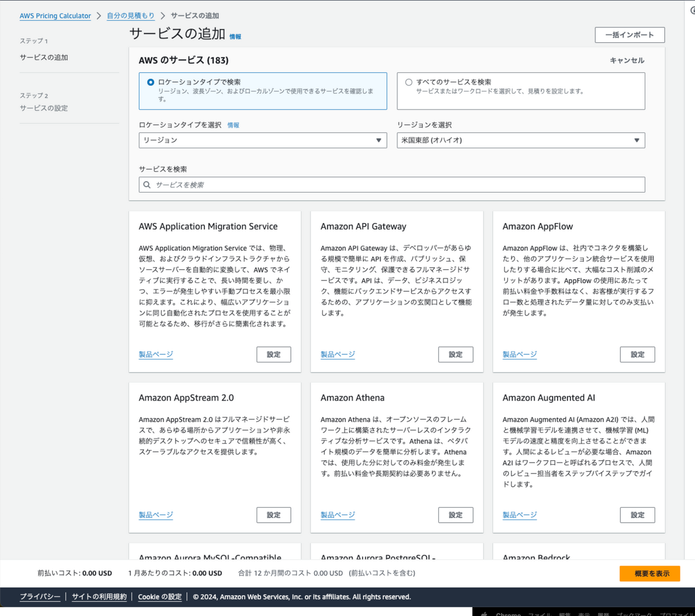The image size is (695, 616).
Task: Select the ロケーションタイプで検索 radio option
Action: pos(151,82)
